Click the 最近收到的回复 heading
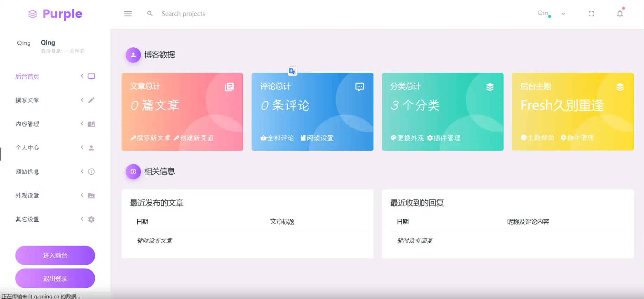This screenshot has height=299, width=644. click(417, 203)
